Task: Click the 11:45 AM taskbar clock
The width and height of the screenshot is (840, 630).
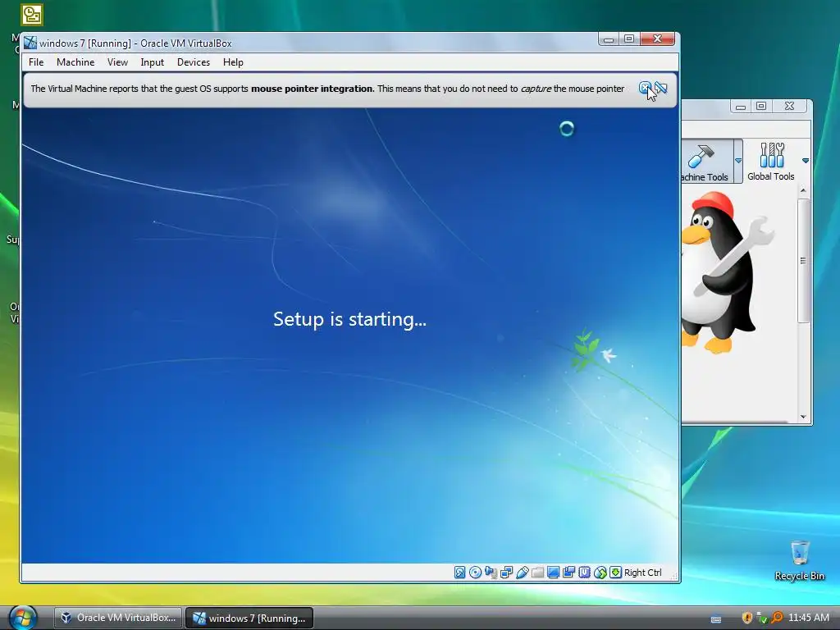Action: point(808,618)
